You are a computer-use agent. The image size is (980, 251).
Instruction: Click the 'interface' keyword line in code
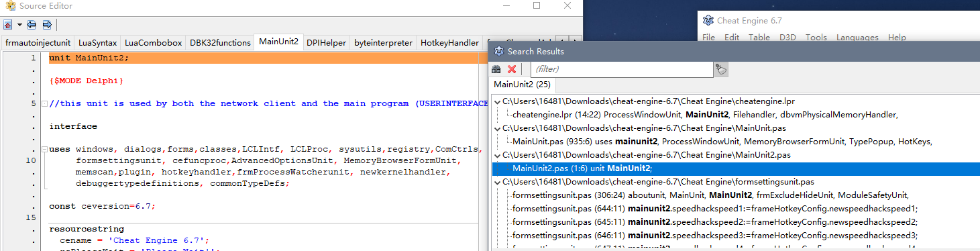click(73, 126)
